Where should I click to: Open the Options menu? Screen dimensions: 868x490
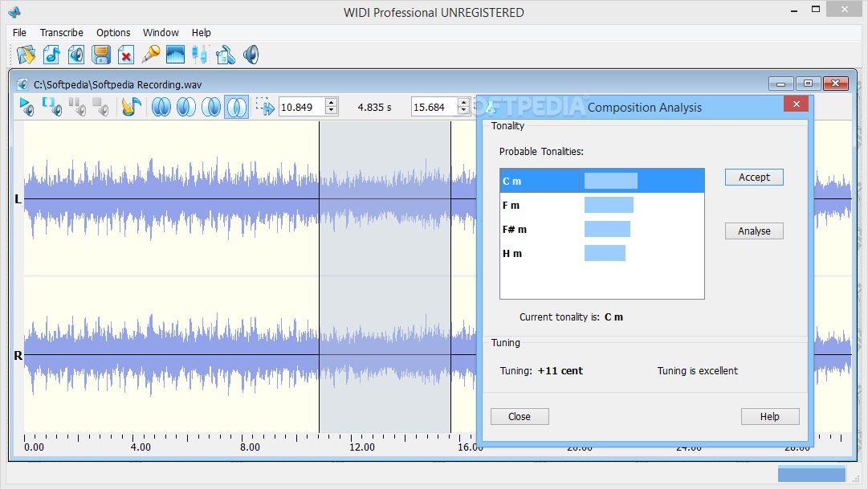coord(113,33)
